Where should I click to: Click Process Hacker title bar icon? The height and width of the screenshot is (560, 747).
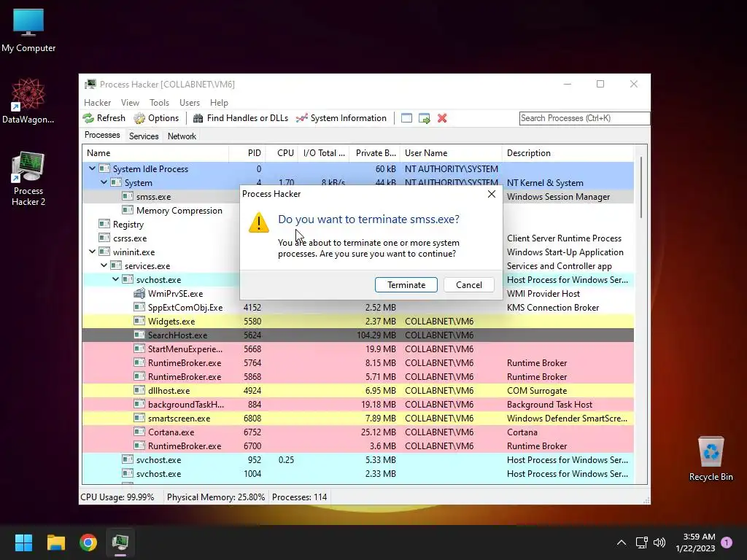[x=90, y=85]
